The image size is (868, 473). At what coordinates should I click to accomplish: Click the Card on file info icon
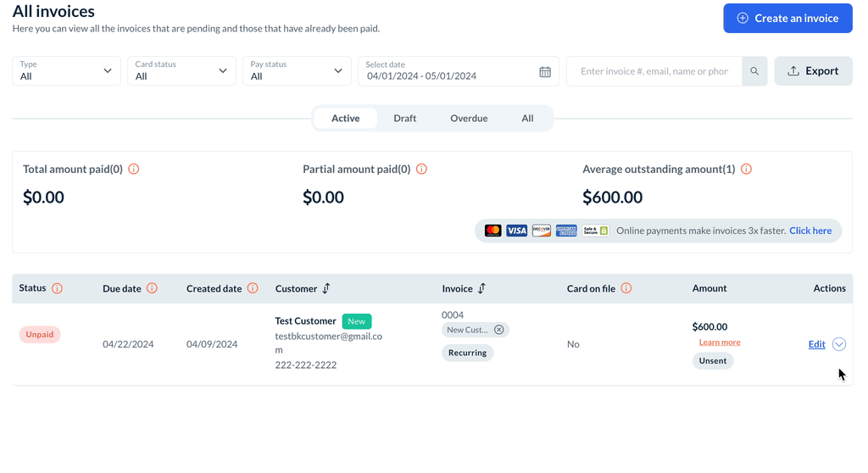(626, 288)
